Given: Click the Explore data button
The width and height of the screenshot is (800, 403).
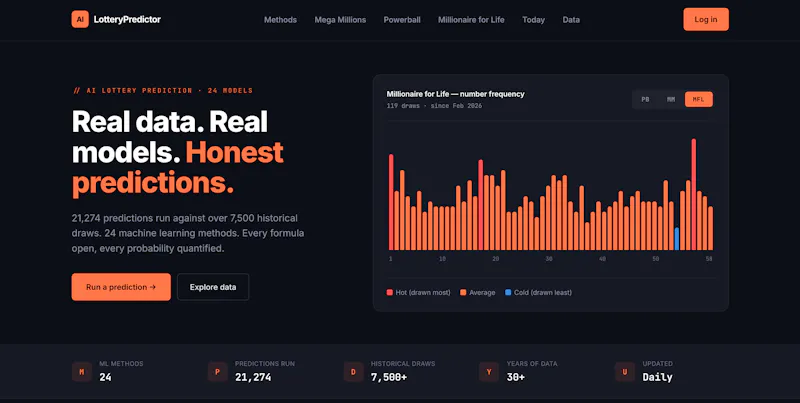Looking at the screenshot, I should [x=213, y=287].
